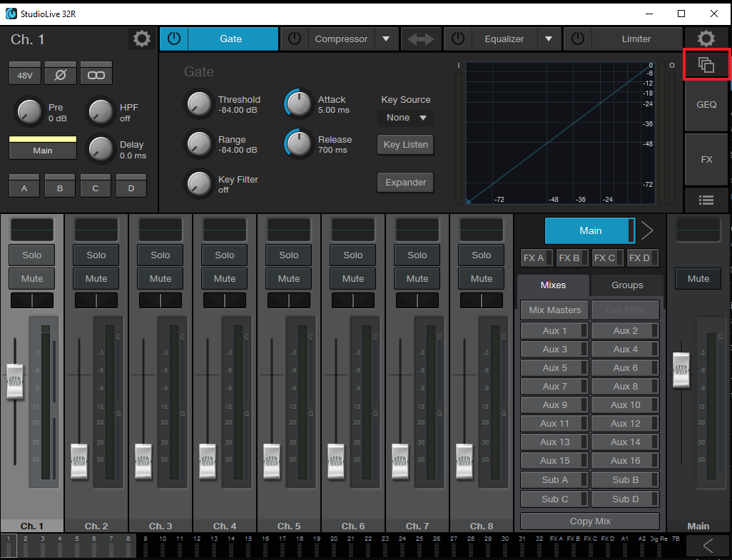Open the list menu icon under FX
Screen dimensions: 732x560
(x=706, y=200)
